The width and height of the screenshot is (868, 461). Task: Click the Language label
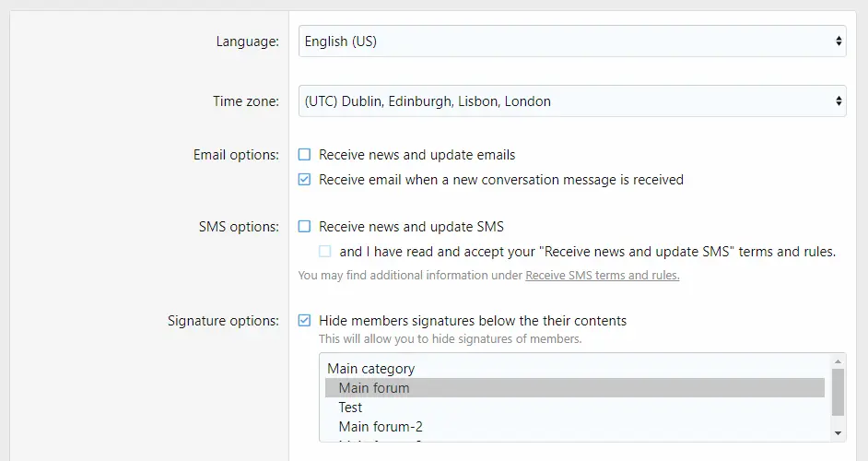248,41
